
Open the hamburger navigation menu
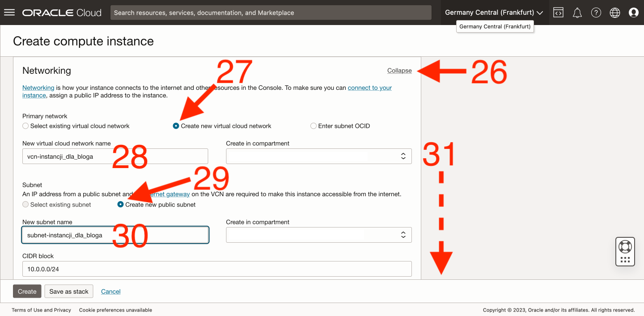(9, 13)
